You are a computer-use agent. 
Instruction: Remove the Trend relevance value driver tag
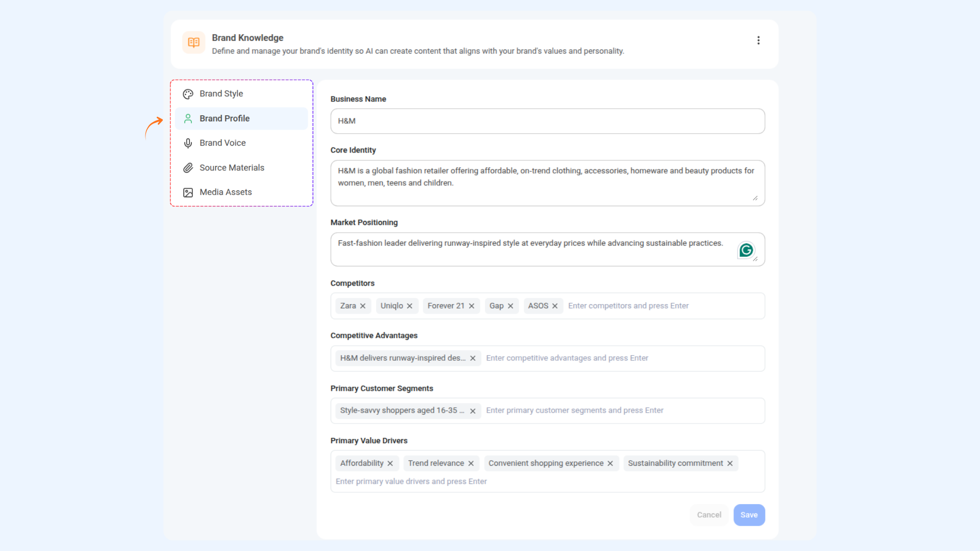click(x=471, y=463)
